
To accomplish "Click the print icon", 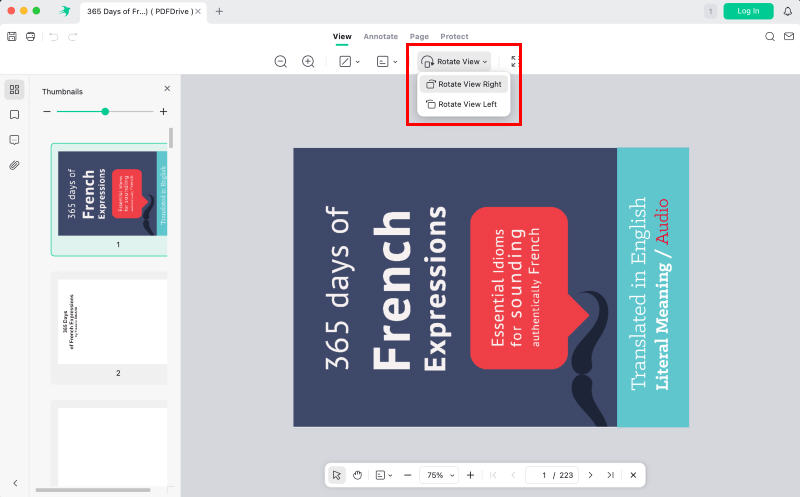I will coord(31,37).
